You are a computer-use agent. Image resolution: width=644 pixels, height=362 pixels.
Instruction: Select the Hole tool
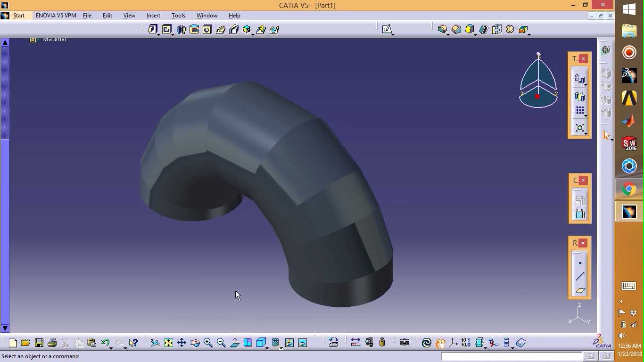pyautogui.click(x=207, y=30)
